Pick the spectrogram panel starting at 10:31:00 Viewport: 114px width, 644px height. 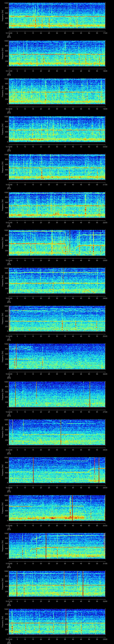coord(57,584)
